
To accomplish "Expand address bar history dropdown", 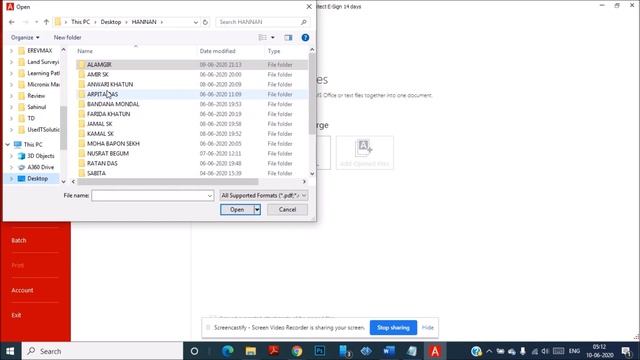I will coord(196,22).
